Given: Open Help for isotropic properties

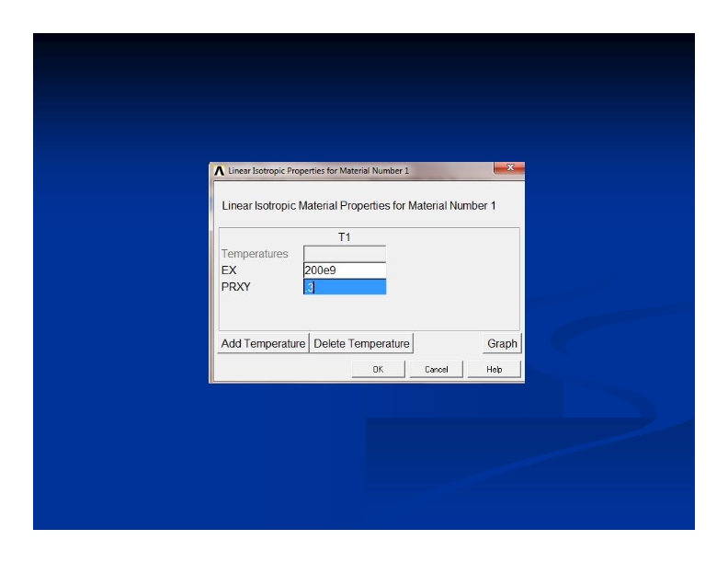Looking at the screenshot, I should coord(494,369).
